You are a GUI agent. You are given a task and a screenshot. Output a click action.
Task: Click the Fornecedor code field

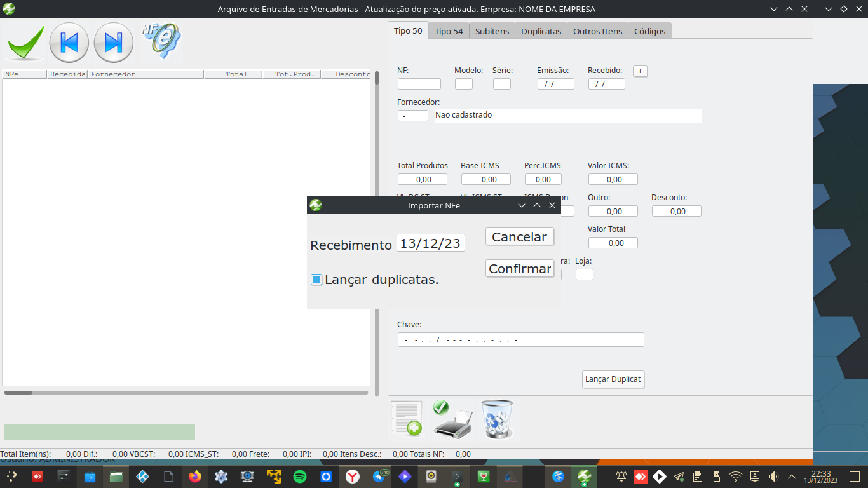click(x=413, y=116)
